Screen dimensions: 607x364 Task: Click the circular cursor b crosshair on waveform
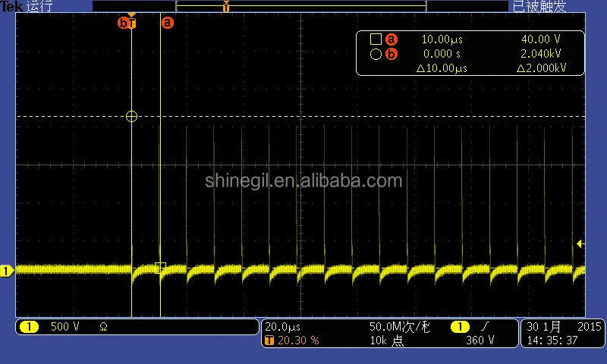coord(131,116)
